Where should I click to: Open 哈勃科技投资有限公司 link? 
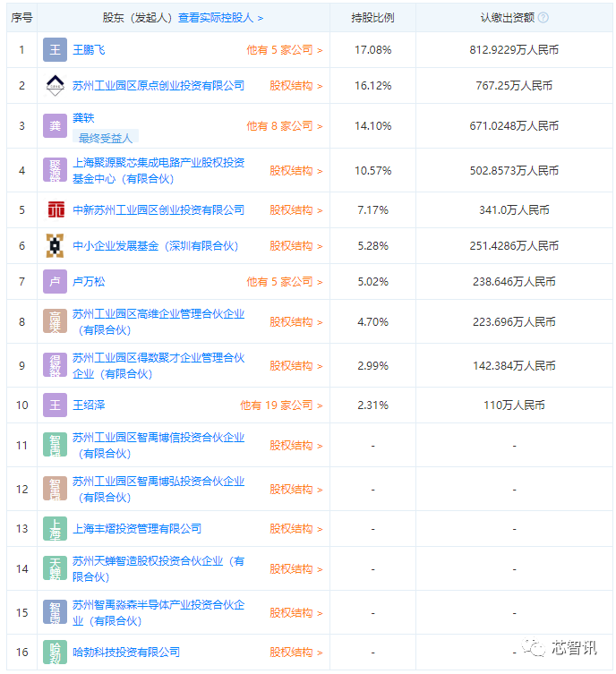(x=126, y=653)
